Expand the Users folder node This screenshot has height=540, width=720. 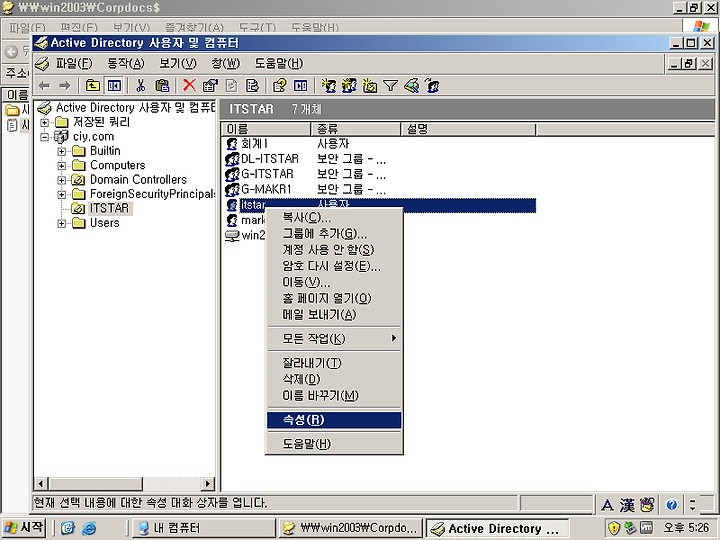[62, 223]
